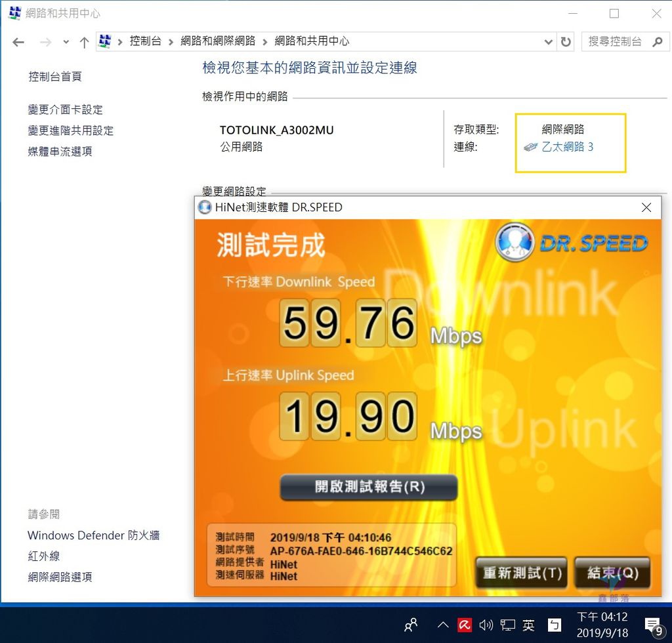The width and height of the screenshot is (672, 643).
Task: Select the test time 2019/9/18 下午 04:10:46
Action: click(x=331, y=537)
